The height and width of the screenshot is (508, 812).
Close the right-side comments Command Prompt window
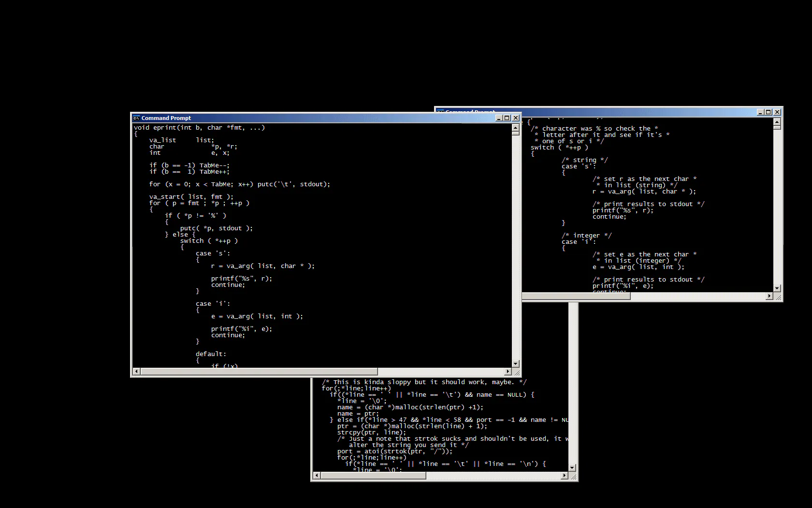point(777,112)
